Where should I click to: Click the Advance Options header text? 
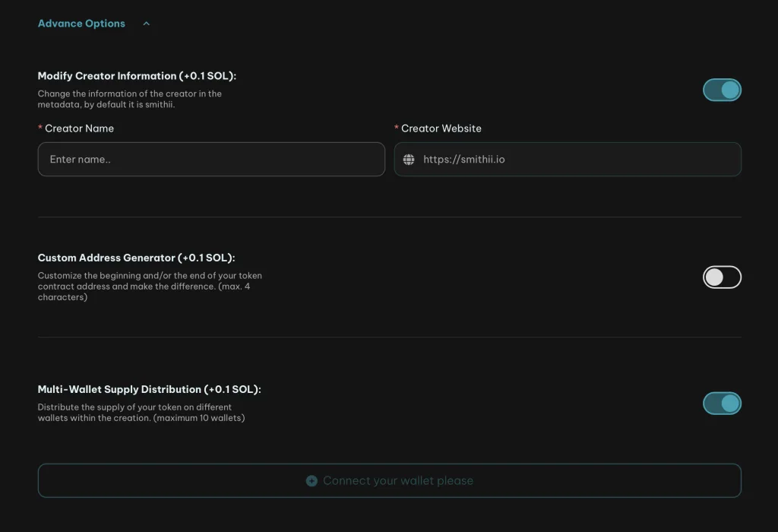click(81, 24)
